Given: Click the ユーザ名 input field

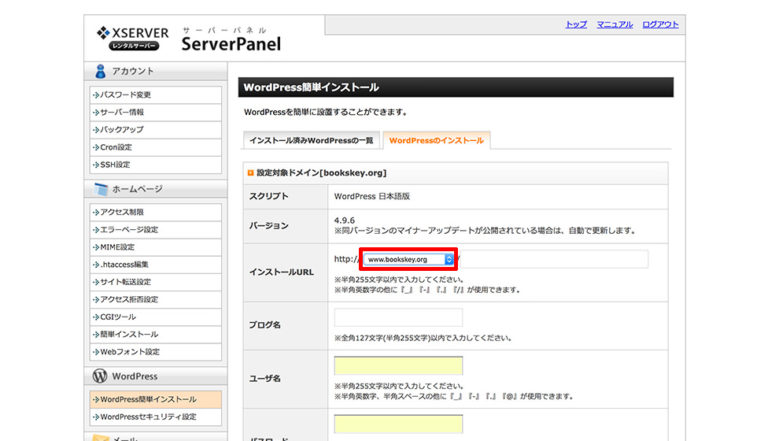Looking at the screenshot, I should pos(398,366).
